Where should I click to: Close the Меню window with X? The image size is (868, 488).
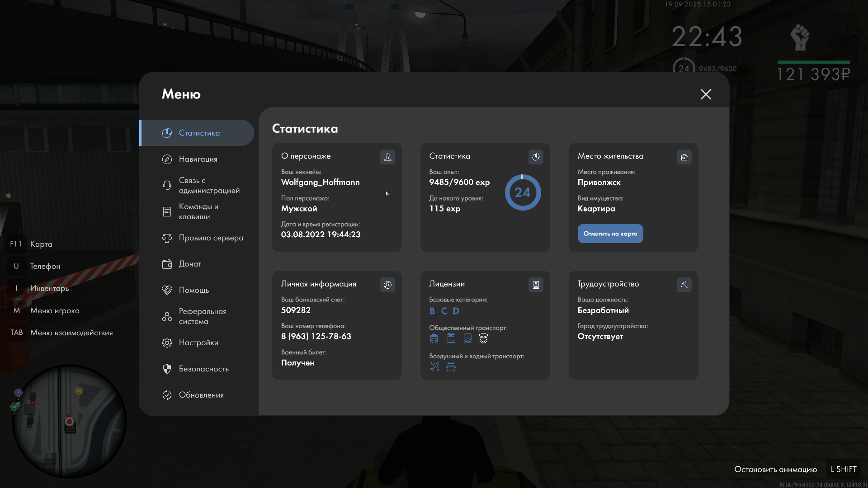pos(706,94)
